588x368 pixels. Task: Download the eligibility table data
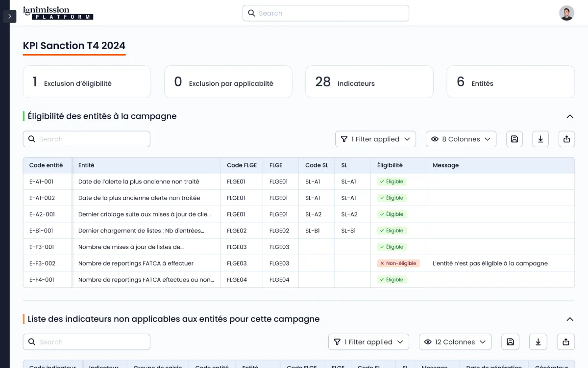540,139
